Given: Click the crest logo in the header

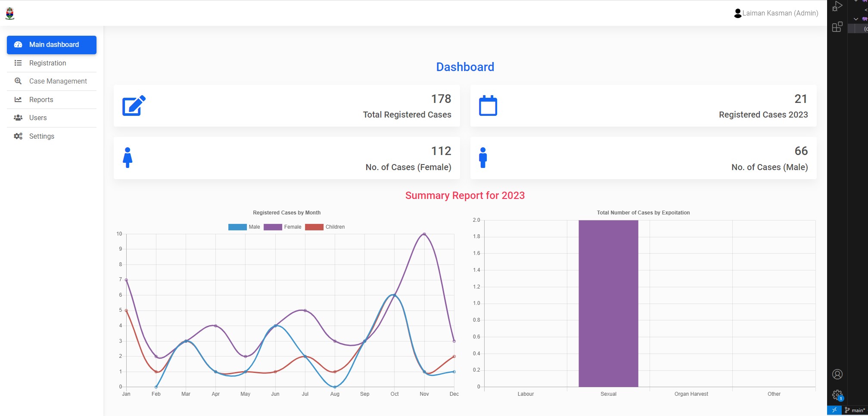Looking at the screenshot, I should click(x=10, y=13).
